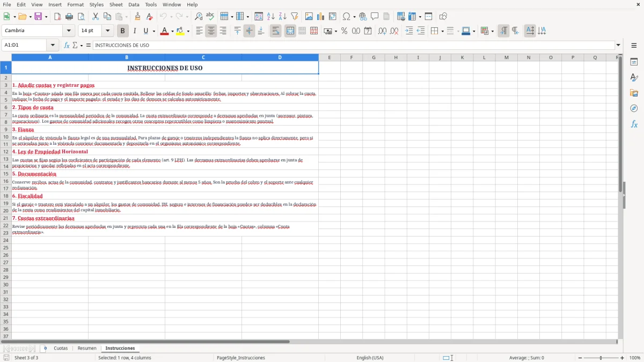
Task: Expand the Font Color palette arrow
Action: pyautogui.click(x=172, y=31)
